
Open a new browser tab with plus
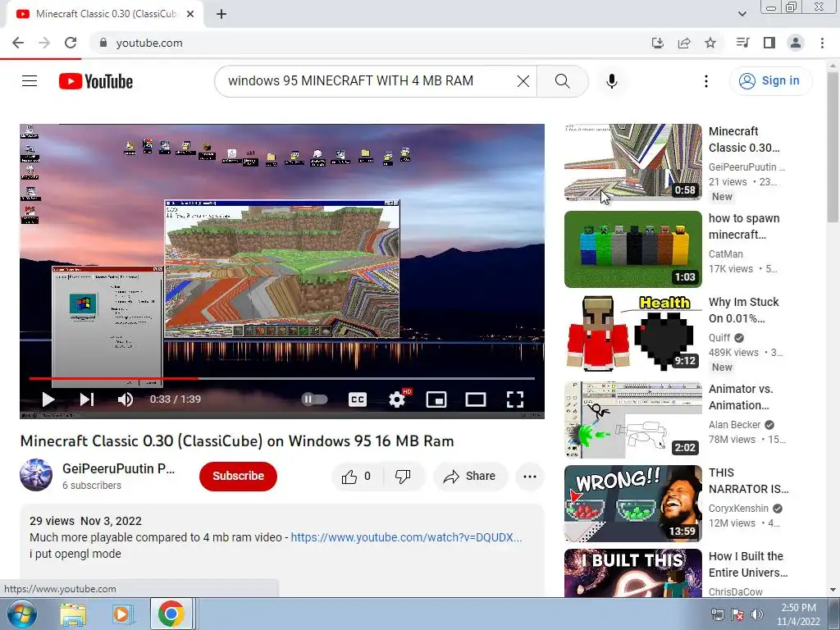point(221,14)
